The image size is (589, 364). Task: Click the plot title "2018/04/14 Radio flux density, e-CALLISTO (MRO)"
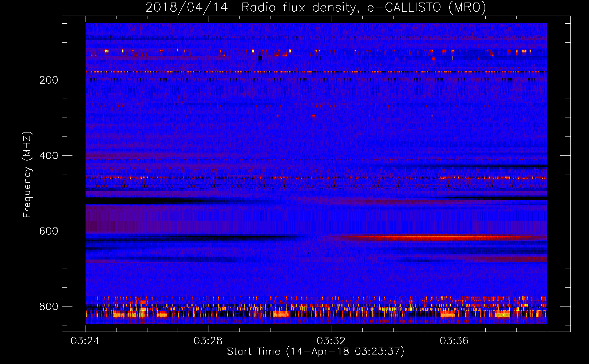click(x=316, y=7)
